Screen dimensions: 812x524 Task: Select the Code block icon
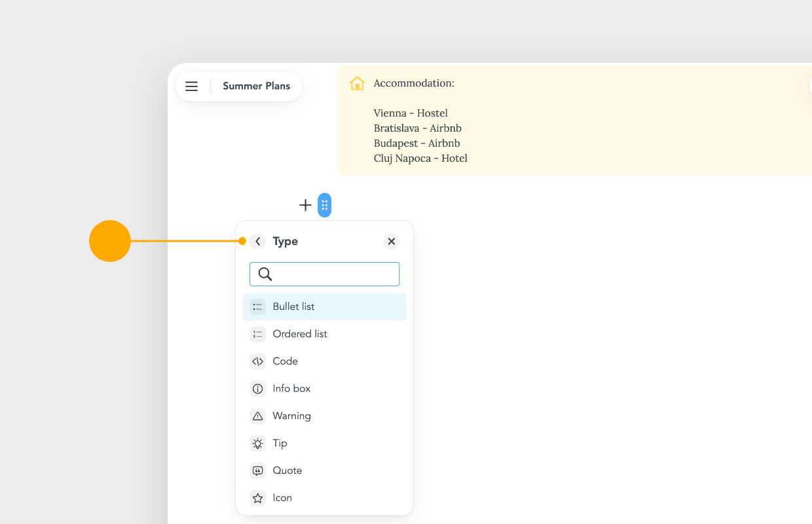(258, 362)
